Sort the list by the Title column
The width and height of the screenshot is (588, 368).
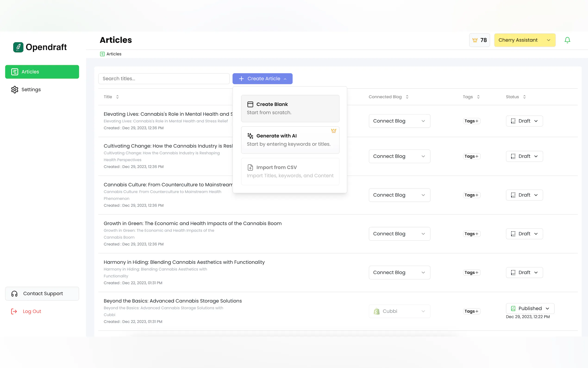[117, 97]
